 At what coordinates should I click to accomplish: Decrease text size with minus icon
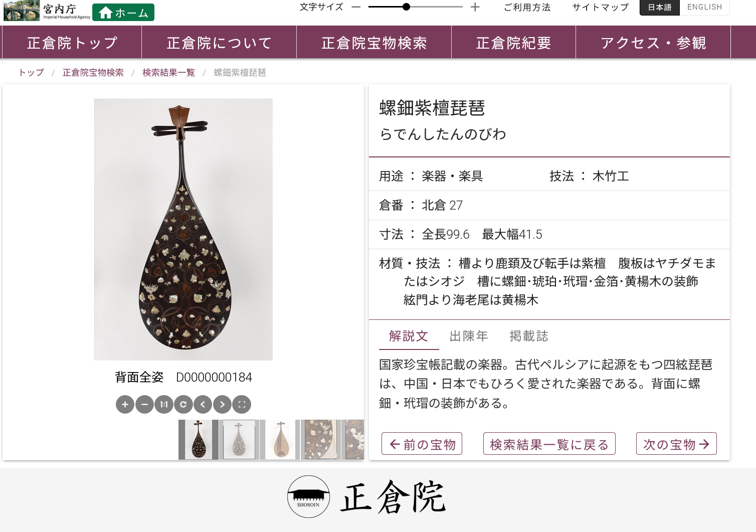click(356, 7)
